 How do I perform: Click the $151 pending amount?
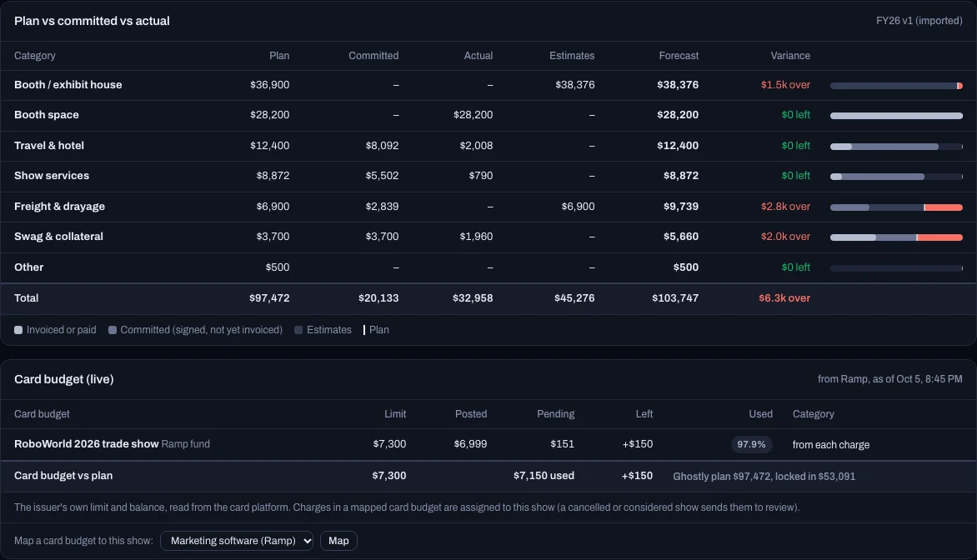(562, 444)
